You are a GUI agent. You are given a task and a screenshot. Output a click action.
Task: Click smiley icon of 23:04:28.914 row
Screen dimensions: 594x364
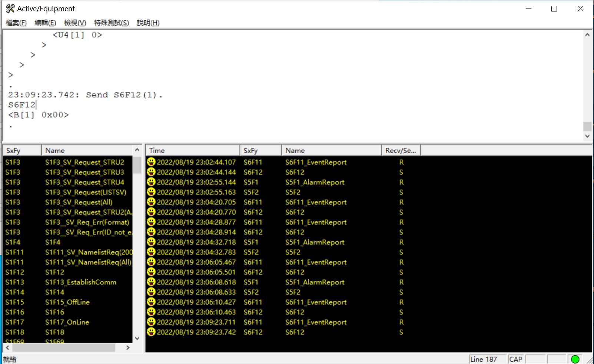tap(151, 232)
